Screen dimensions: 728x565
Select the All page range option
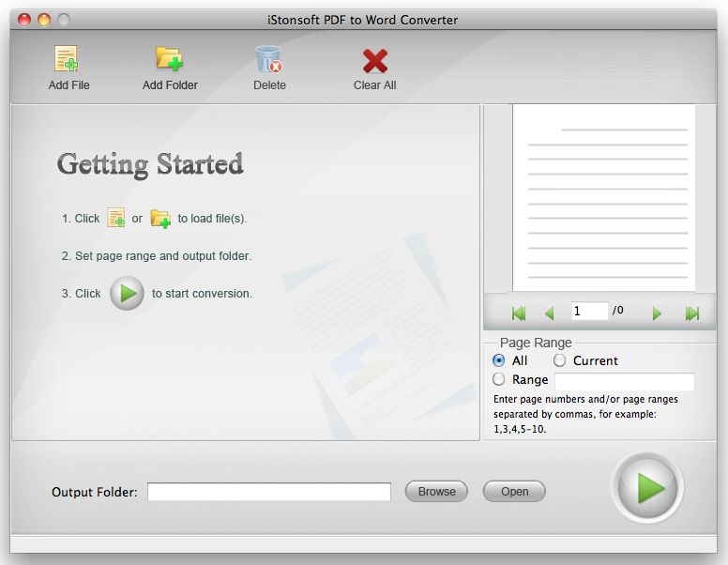click(x=499, y=360)
